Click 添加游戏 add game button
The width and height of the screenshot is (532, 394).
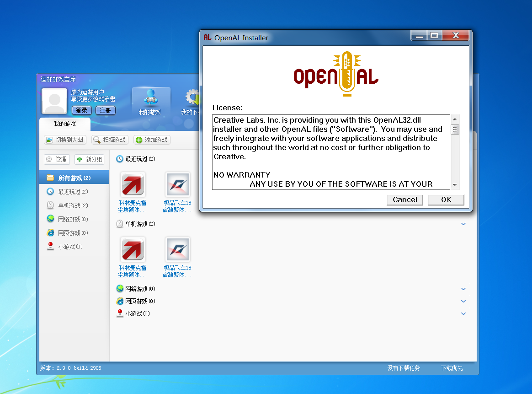(152, 140)
